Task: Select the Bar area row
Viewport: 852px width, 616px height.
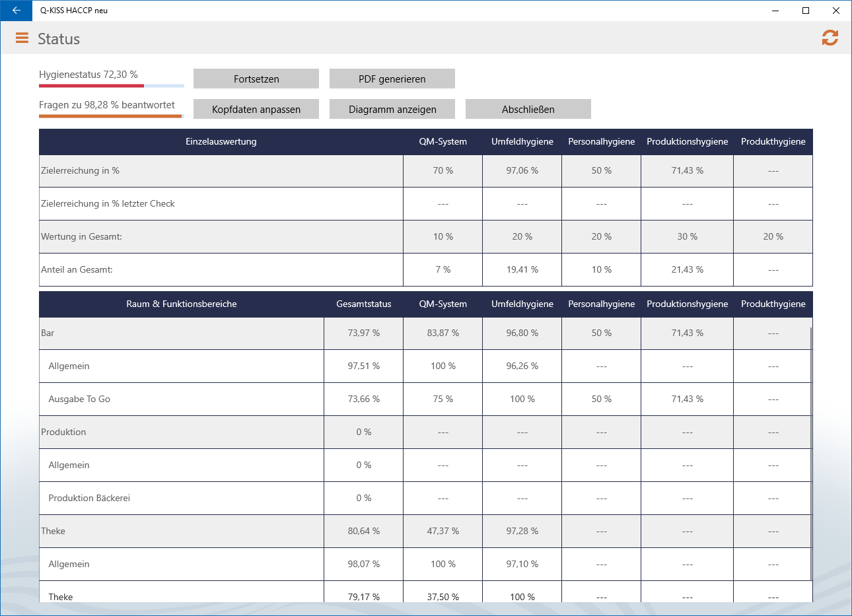Action: pos(425,333)
